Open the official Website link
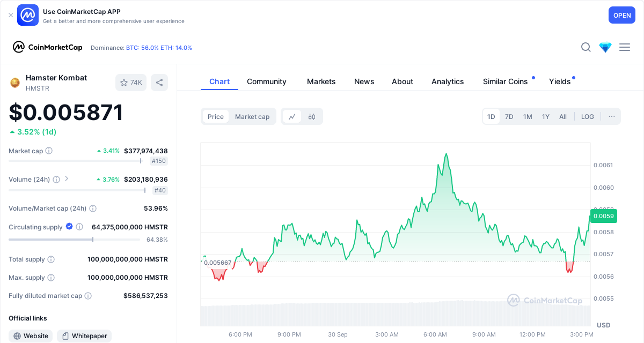 31,336
